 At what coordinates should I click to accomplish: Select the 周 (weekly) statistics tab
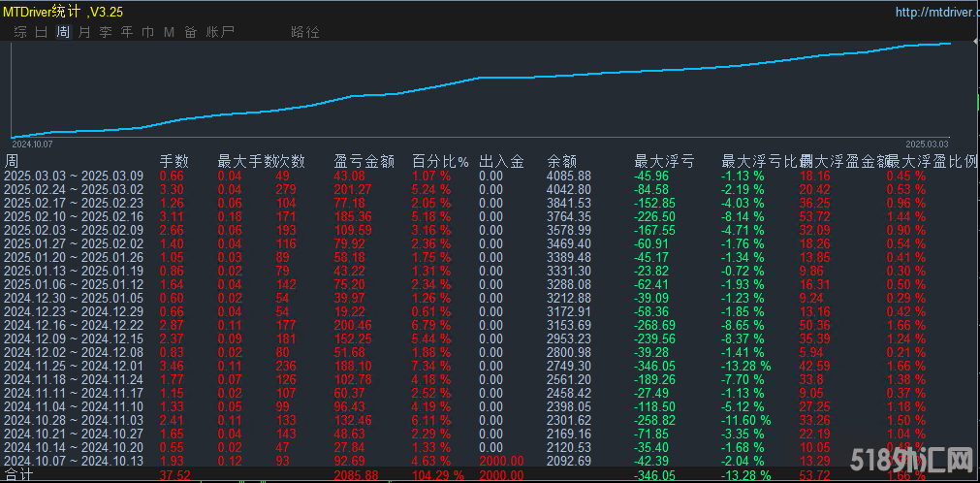pyautogui.click(x=63, y=32)
